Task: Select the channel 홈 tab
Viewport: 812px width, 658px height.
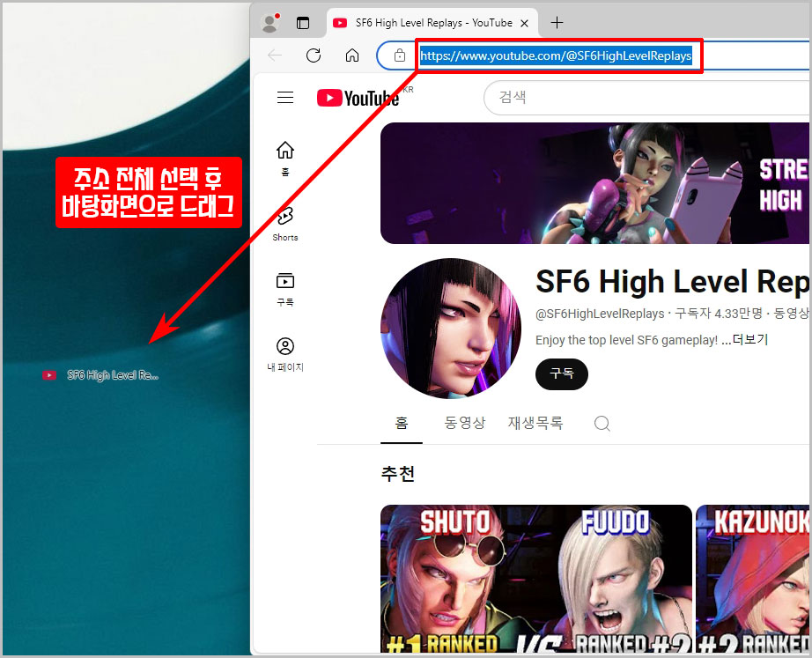Action: pyautogui.click(x=402, y=423)
